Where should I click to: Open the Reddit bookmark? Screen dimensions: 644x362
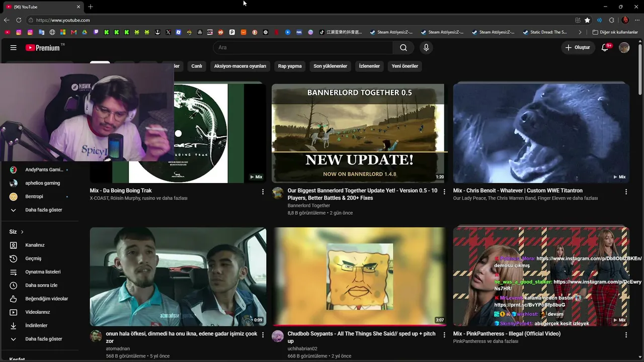point(221,32)
